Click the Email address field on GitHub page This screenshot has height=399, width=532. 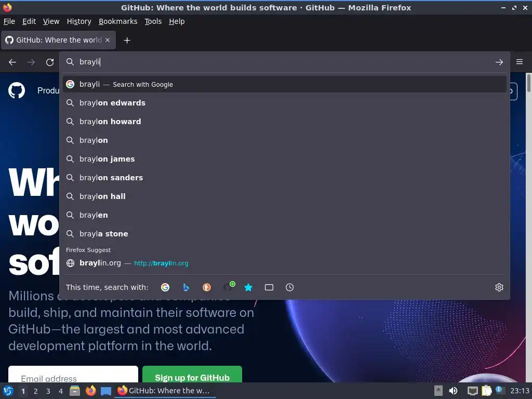click(x=73, y=374)
